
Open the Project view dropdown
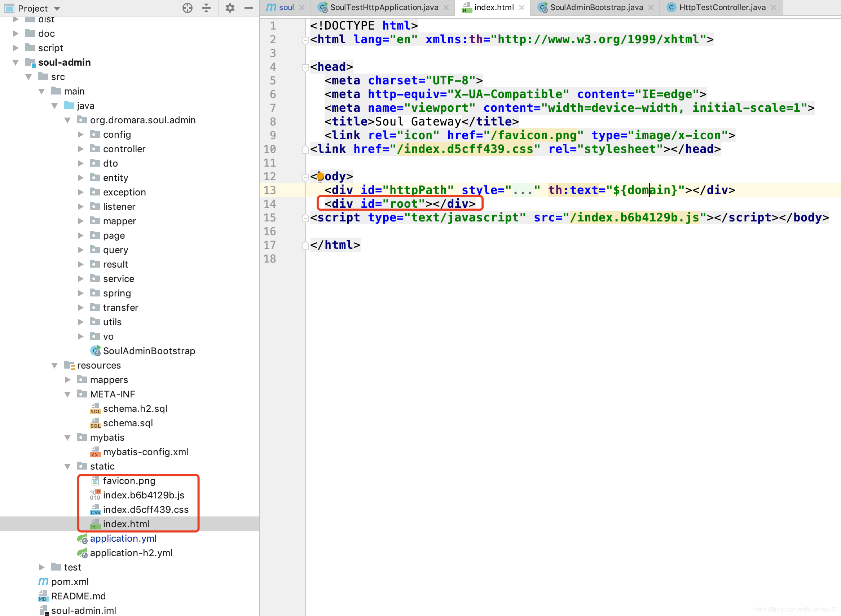pyautogui.click(x=57, y=8)
